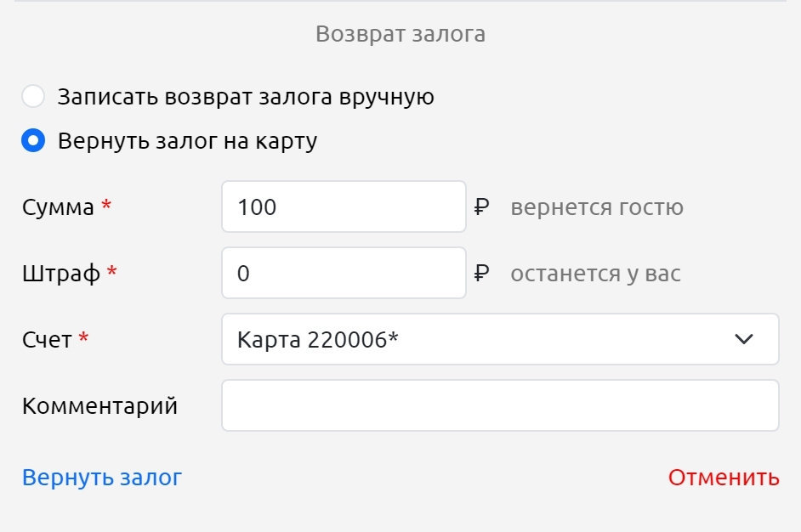Click the ruble sign beside the Штраф field
The height and width of the screenshot is (532, 801).
(x=483, y=274)
